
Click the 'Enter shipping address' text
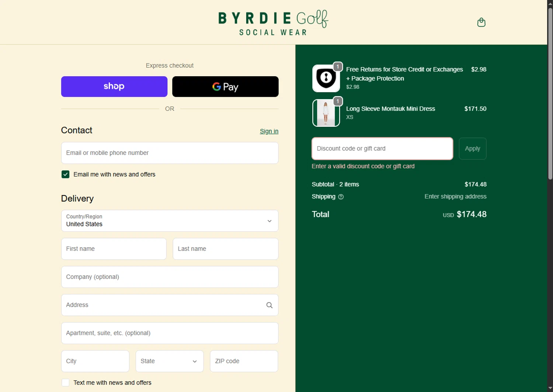(x=455, y=196)
